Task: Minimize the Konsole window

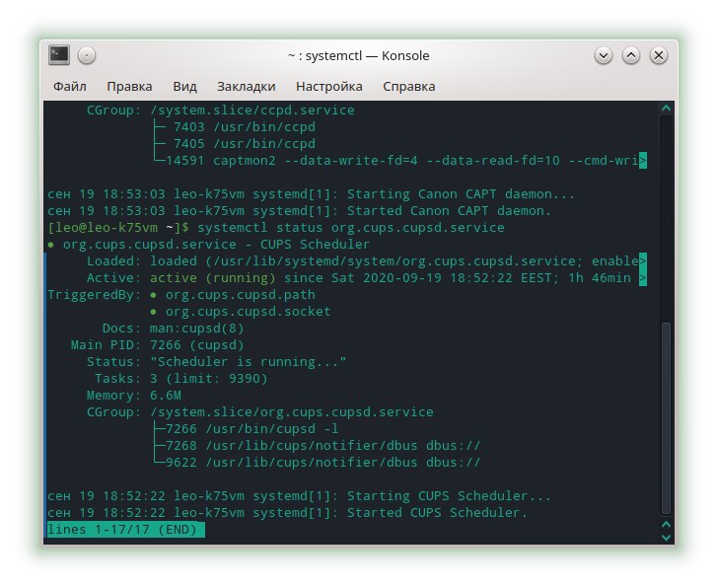Action: tap(603, 55)
